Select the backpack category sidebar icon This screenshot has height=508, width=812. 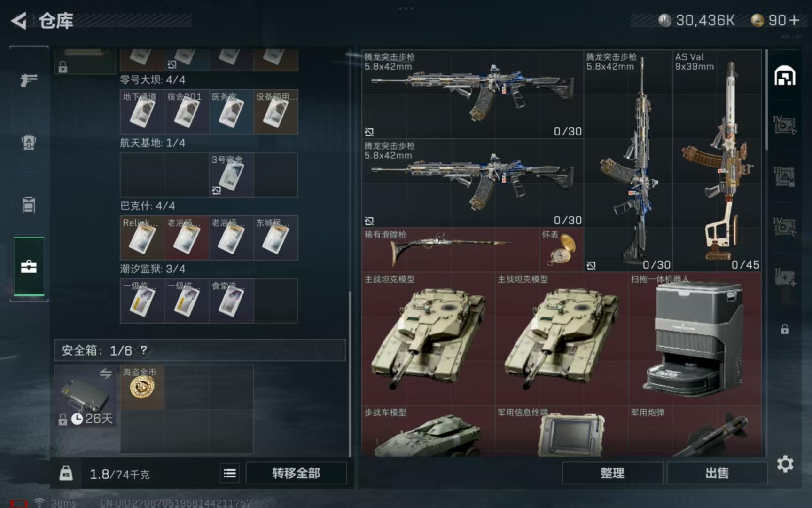[29, 142]
